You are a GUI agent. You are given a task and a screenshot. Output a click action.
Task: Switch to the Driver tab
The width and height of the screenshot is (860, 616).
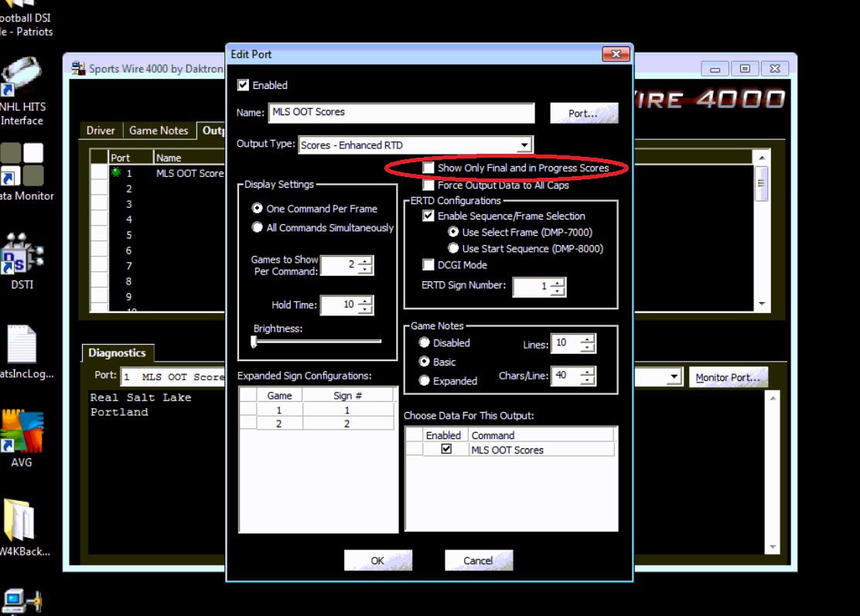[101, 131]
